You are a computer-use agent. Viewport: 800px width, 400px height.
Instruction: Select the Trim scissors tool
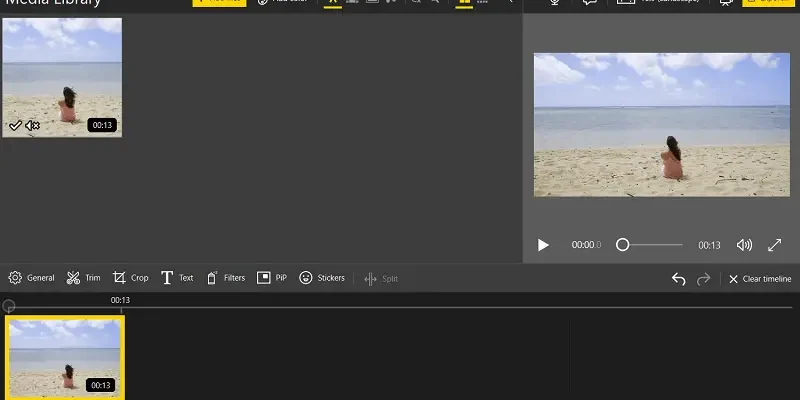(x=83, y=278)
